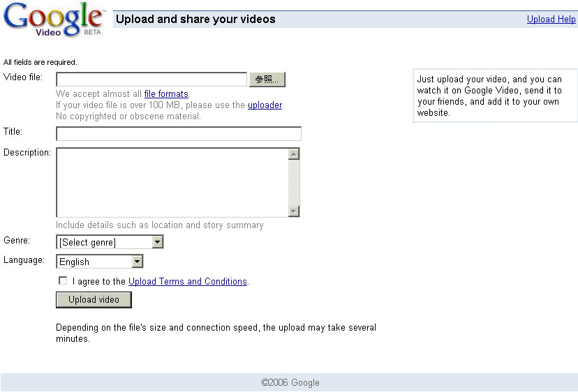Click the Description box scrollbar track
Screen dimensions: 578x392
click(x=294, y=183)
